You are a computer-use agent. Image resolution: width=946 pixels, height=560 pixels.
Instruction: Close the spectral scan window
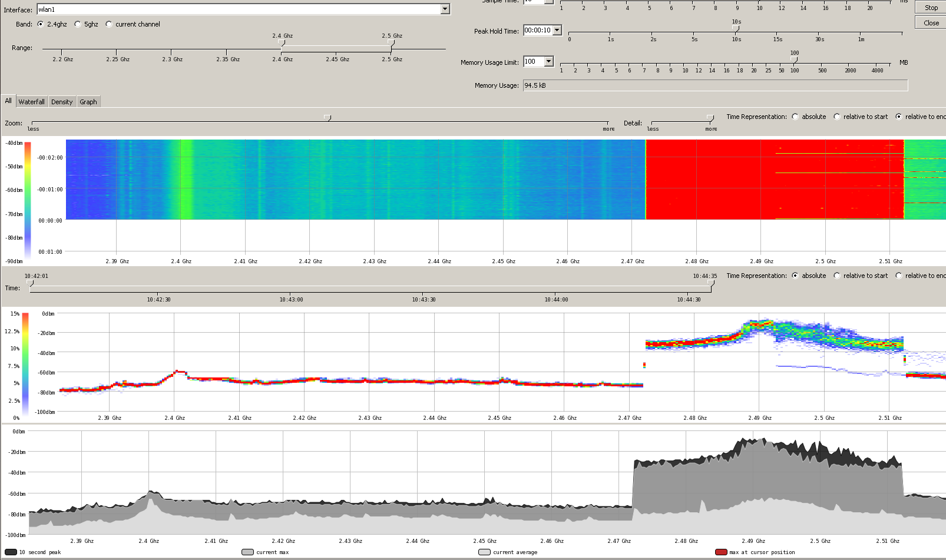pyautogui.click(x=931, y=23)
